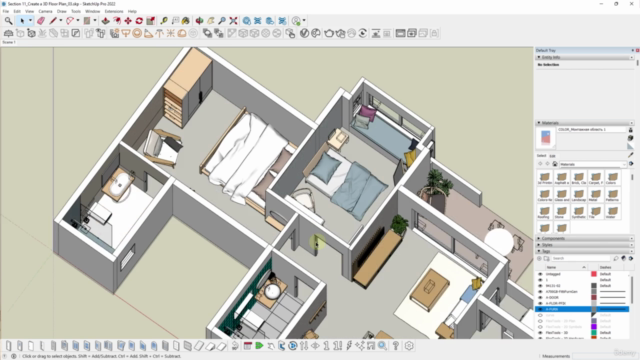Click the magnifier icon in bottom toolbar
Screen dimensions: 640x360
coord(382,346)
